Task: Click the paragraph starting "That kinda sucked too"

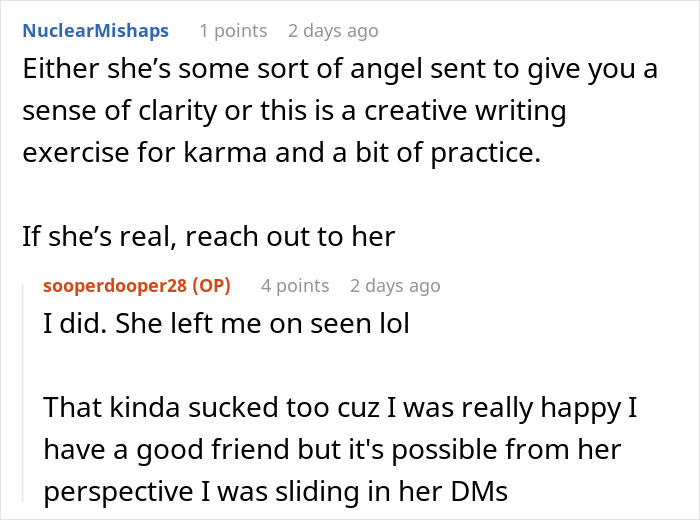Action: (340, 449)
